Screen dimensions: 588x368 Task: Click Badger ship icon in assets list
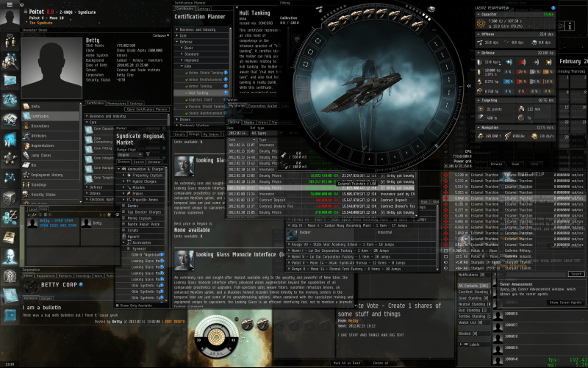pos(292,235)
